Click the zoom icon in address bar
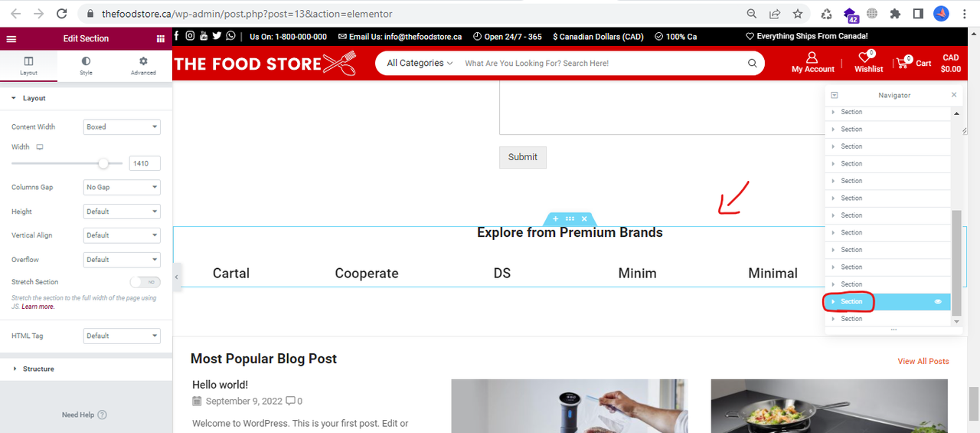Image resolution: width=980 pixels, height=433 pixels. point(753,14)
